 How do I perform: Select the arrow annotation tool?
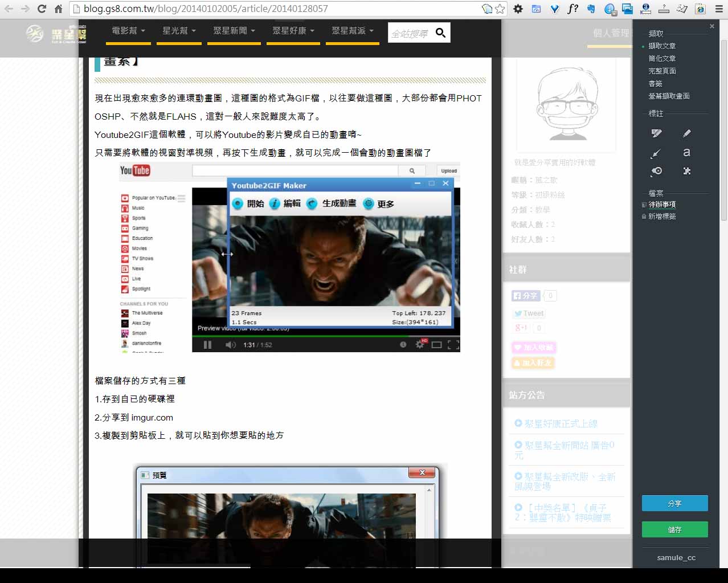(x=656, y=153)
